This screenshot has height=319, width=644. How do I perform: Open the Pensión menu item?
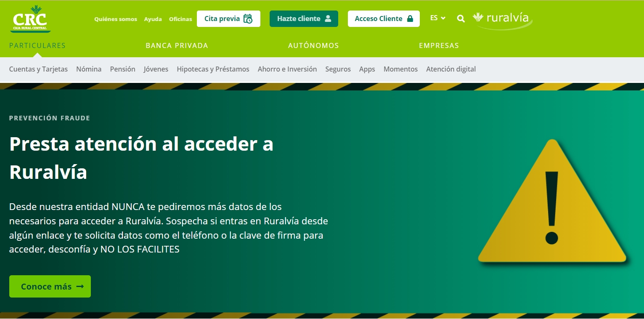(x=122, y=69)
